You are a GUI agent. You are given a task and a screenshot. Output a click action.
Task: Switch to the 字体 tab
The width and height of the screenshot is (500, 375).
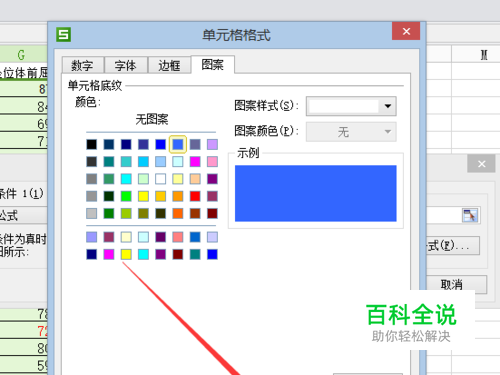click(126, 65)
